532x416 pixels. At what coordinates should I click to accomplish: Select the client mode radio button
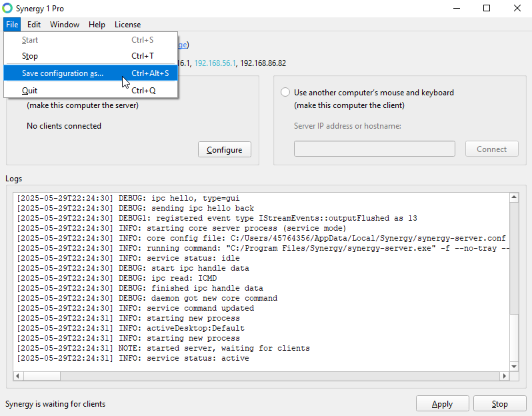(x=285, y=92)
